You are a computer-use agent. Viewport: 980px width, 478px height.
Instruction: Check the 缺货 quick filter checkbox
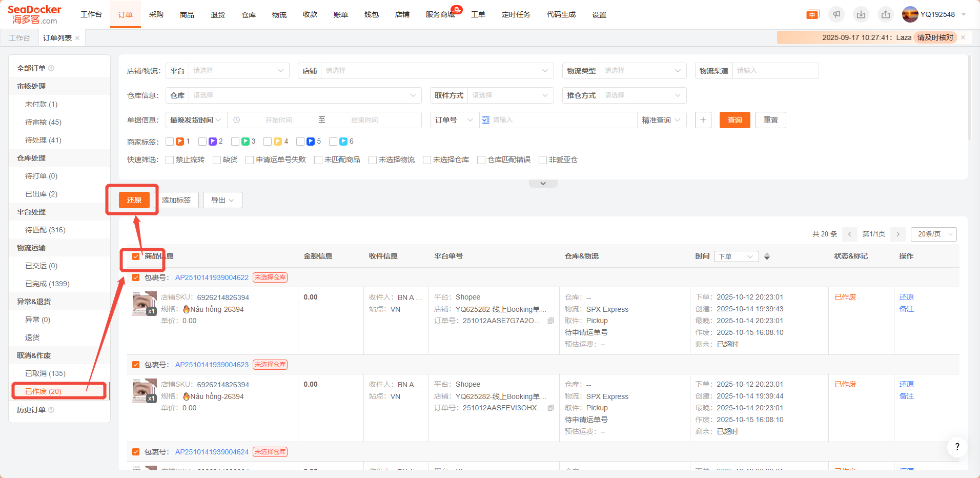point(217,160)
